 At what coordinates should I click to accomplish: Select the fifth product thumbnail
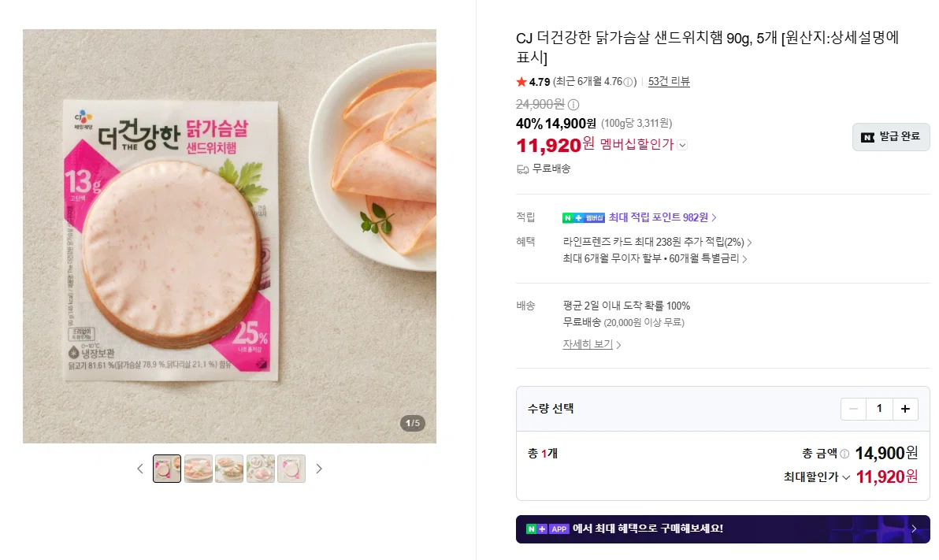click(x=291, y=469)
